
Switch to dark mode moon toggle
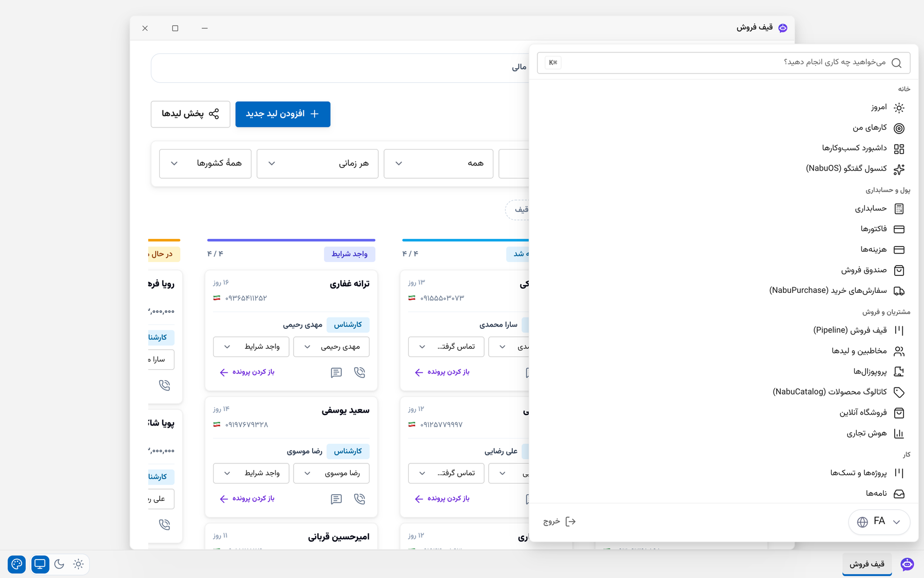click(x=59, y=564)
